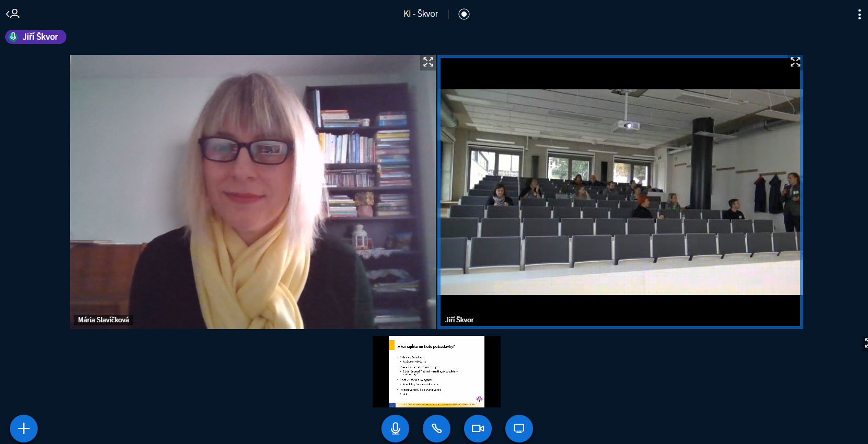Click the KI - Škvor meeting title
Screen dimensions: 868x444
[x=420, y=14]
